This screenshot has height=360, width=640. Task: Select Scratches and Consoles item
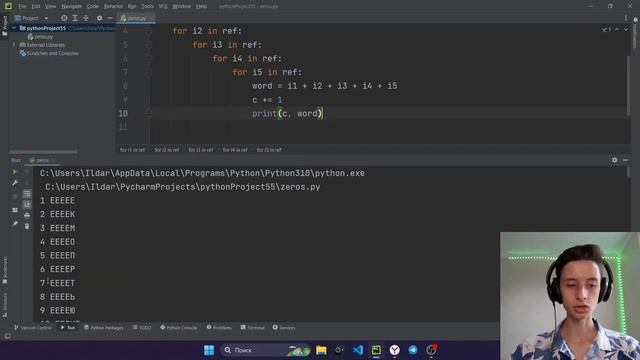tap(49, 53)
